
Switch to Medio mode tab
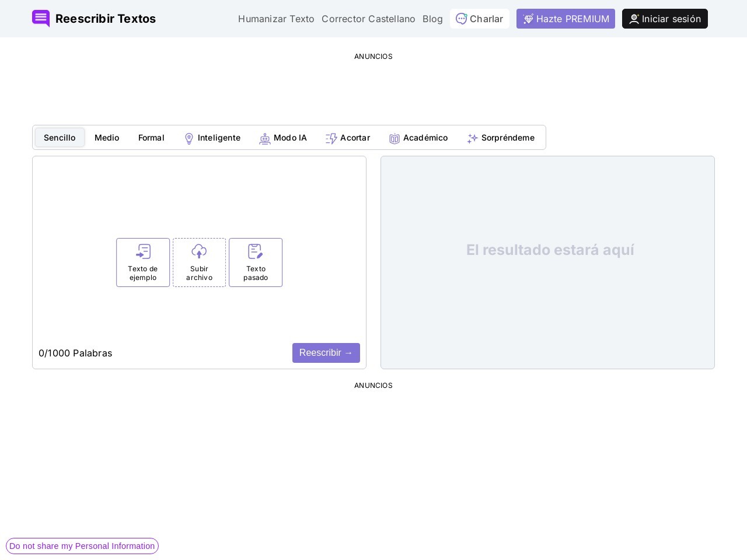pyautogui.click(x=107, y=138)
